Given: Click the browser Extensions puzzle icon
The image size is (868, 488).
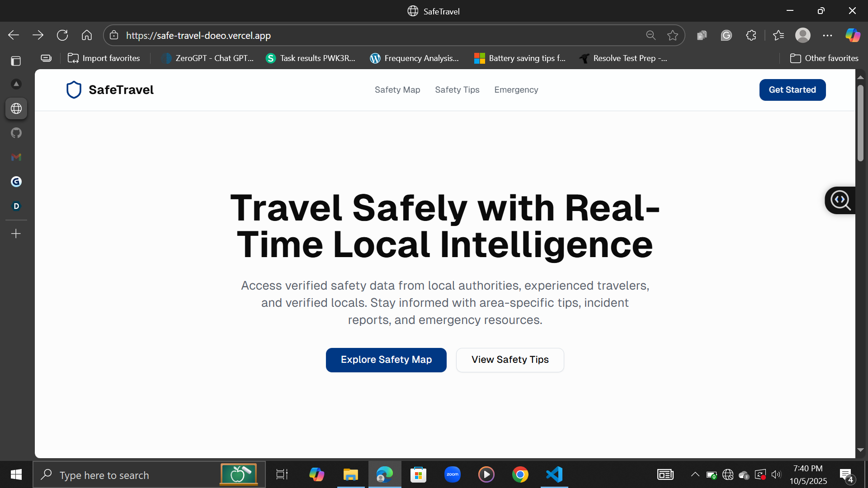Looking at the screenshot, I should [x=751, y=35].
